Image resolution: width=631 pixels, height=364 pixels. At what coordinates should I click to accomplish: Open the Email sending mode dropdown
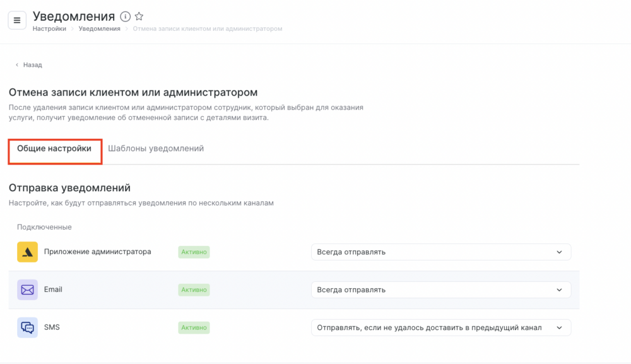440,290
